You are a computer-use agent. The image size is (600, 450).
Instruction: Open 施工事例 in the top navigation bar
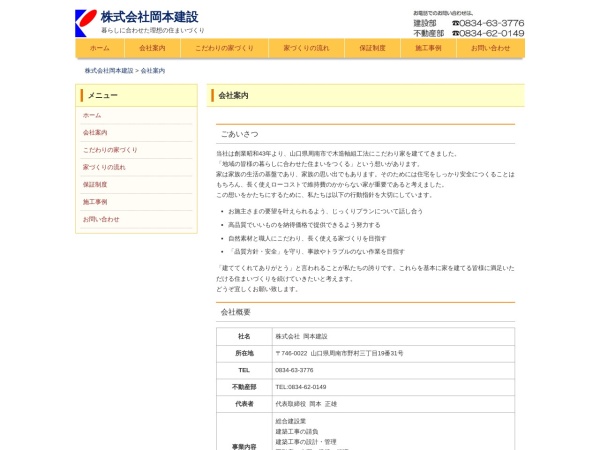[428, 48]
